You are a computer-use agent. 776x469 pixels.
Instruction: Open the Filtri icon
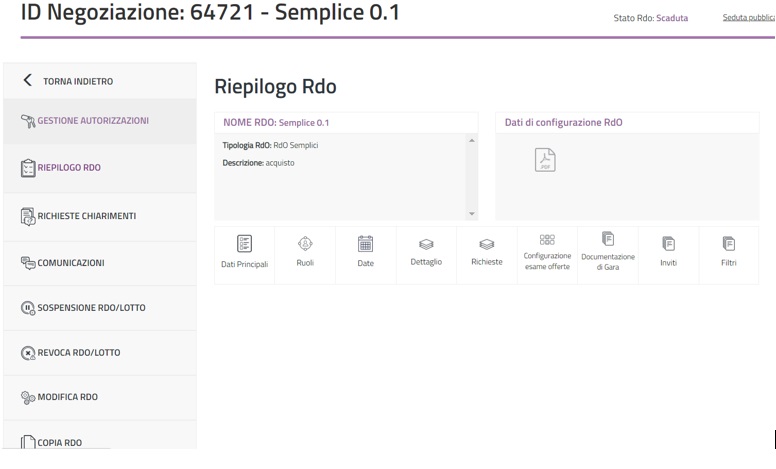[x=729, y=243]
